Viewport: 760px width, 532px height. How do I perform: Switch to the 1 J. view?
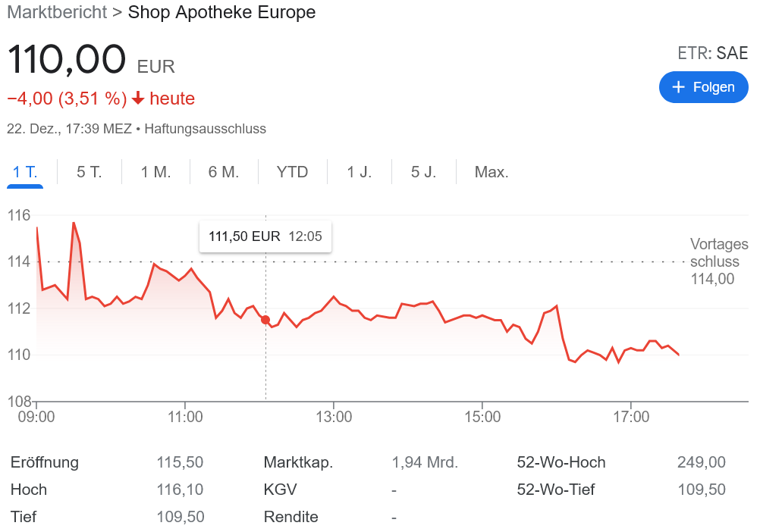359,172
